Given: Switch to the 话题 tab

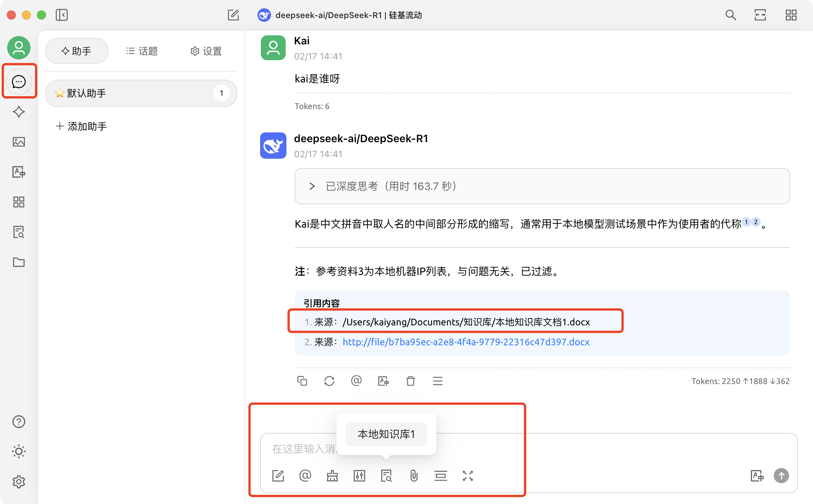Looking at the screenshot, I should pyautogui.click(x=142, y=51).
